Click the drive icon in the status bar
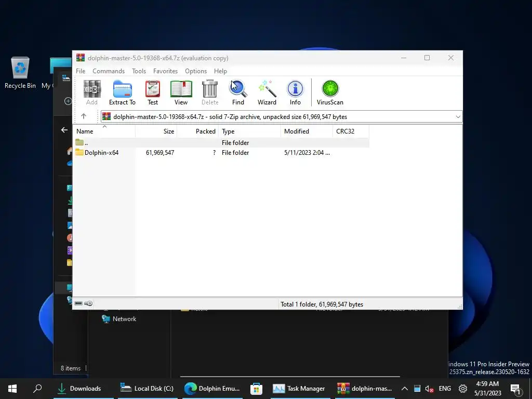The image size is (532, 399). click(x=78, y=303)
